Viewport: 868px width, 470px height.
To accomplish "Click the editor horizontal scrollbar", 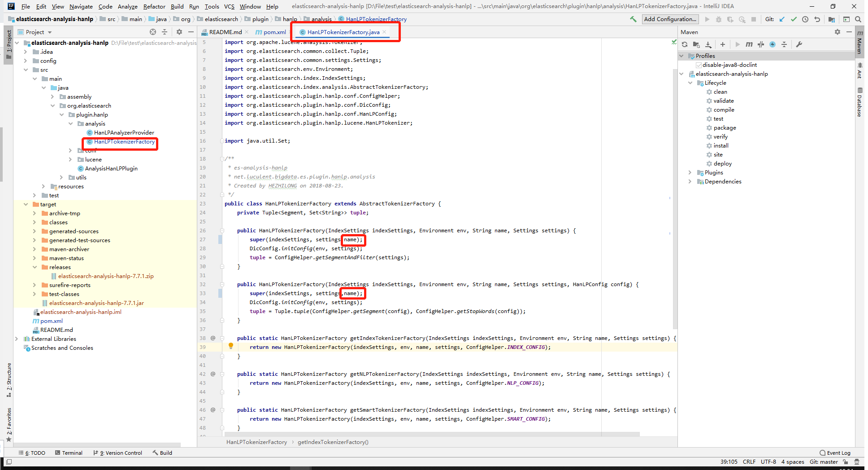I will pos(432,434).
